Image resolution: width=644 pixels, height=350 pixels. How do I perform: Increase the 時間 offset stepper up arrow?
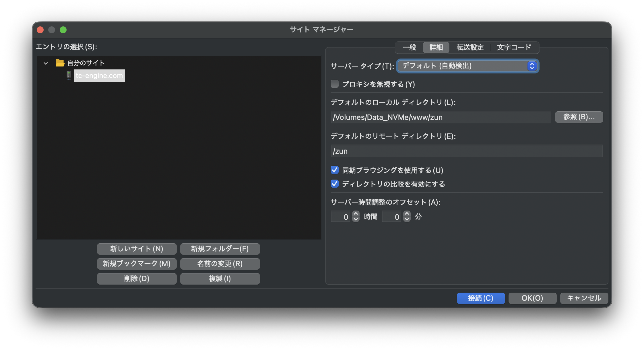click(x=356, y=214)
